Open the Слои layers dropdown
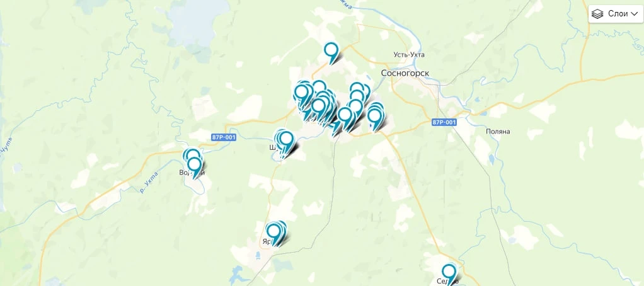The height and width of the screenshot is (286, 644). coord(615,14)
